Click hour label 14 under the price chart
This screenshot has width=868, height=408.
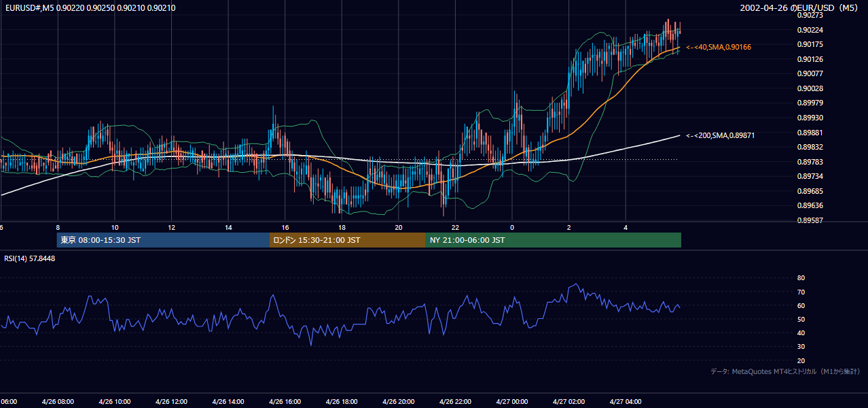tap(228, 227)
